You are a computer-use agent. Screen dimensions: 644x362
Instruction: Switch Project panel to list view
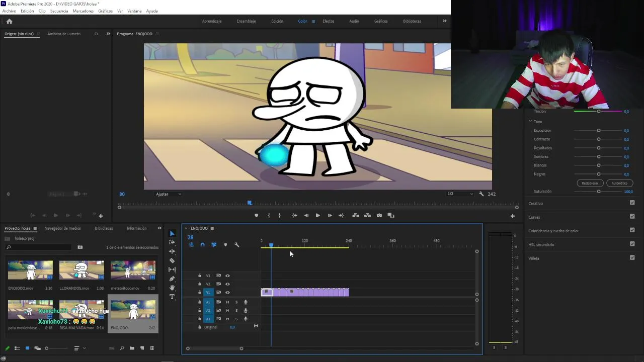click(17, 348)
